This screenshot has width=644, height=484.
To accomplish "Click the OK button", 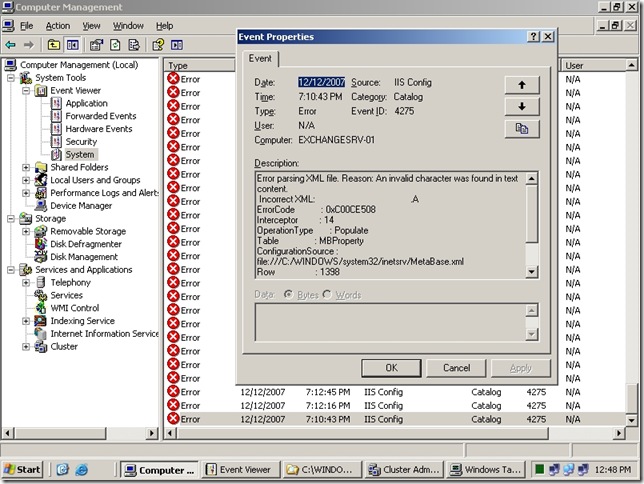I will [x=391, y=368].
